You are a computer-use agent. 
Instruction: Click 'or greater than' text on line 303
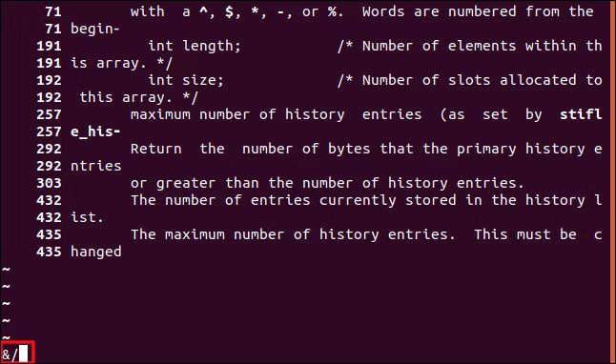(195, 183)
